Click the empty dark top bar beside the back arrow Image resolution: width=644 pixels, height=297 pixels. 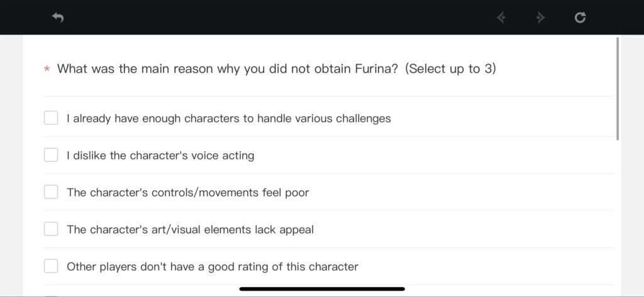click(279, 17)
